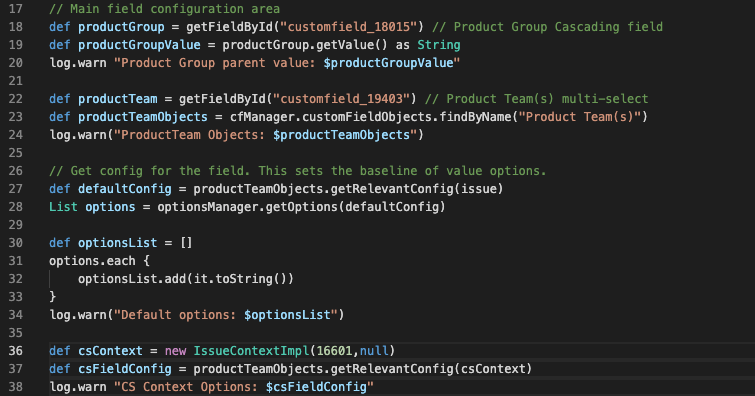Click the $optionsList variable on line 34
Image resolution: width=755 pixels, height=396 pixels.
(x=287, y=315)
